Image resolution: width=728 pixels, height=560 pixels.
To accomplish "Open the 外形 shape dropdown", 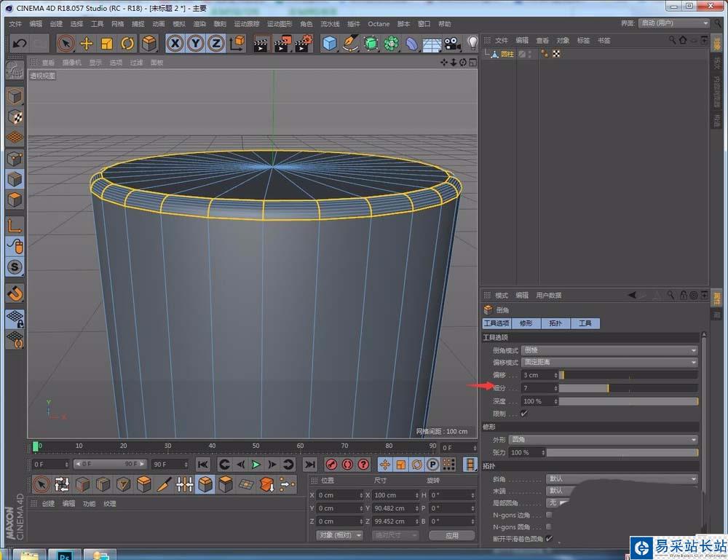I will (x=604, y=440).
